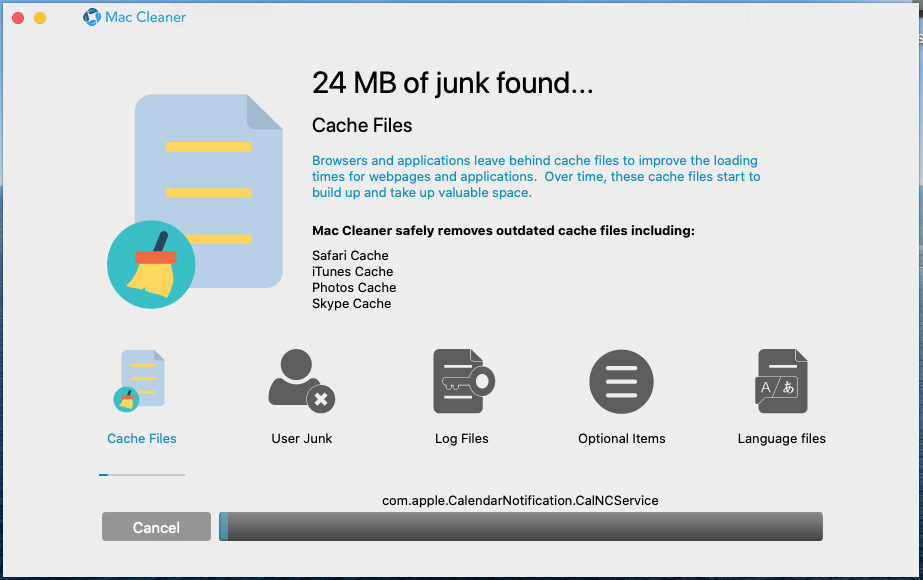
Task: Open the User Junk category label
Action: pyautogui.click(x=301, y=439)
